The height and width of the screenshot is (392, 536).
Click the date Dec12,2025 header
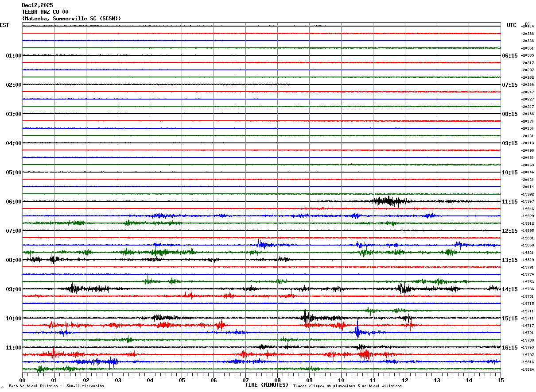pos(37,5)
